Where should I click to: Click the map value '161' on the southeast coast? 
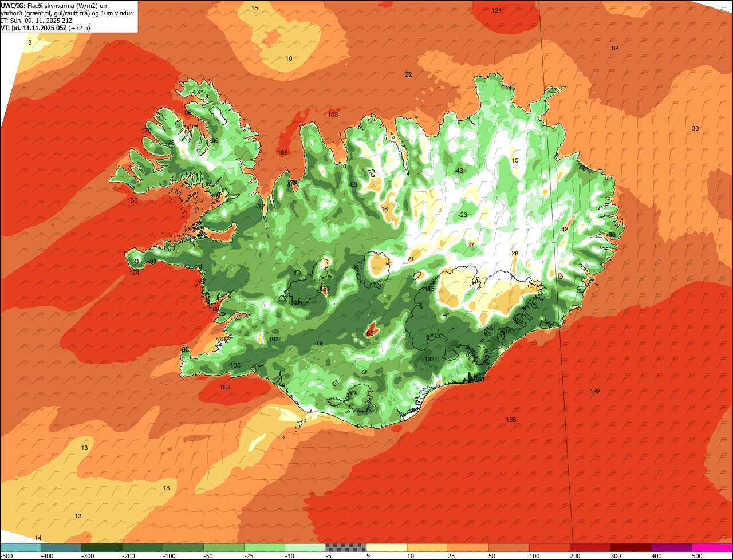480,379
